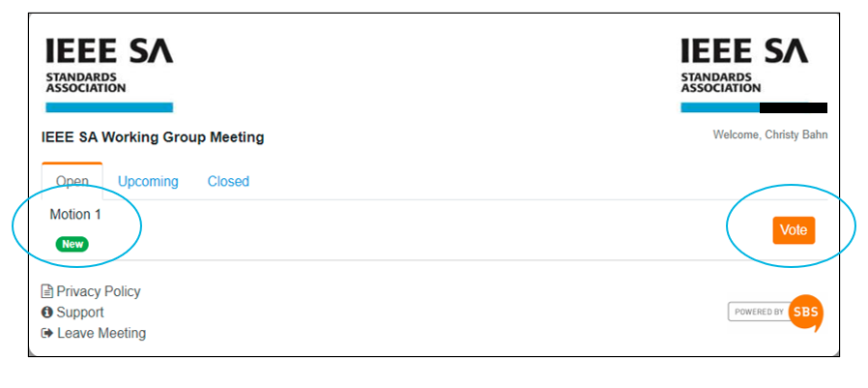The image size is (868, 388).
Task: Open the Support link text
Action: (80, 313)
